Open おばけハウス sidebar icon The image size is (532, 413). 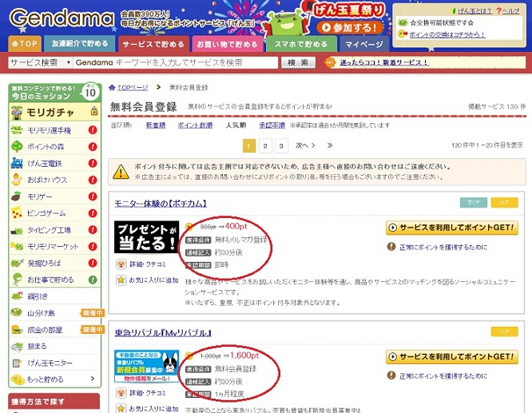16,180
